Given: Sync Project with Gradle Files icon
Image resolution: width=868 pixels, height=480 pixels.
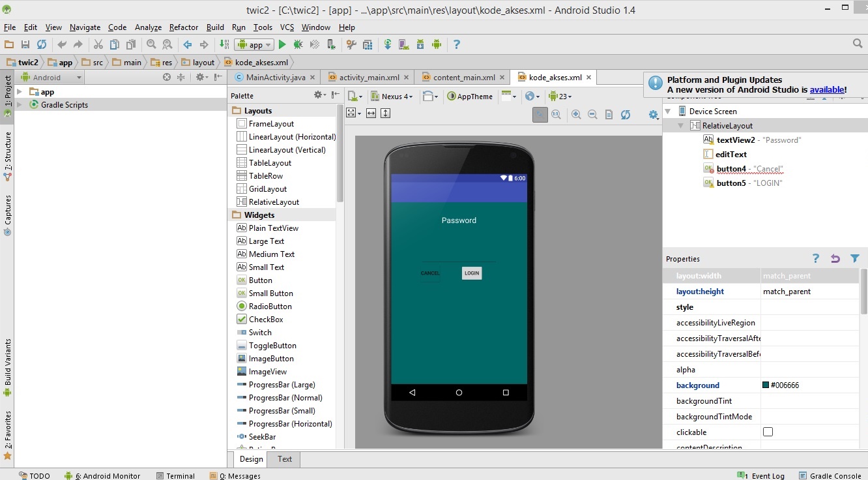Looking at the screenshot, I should coord(388,44).
